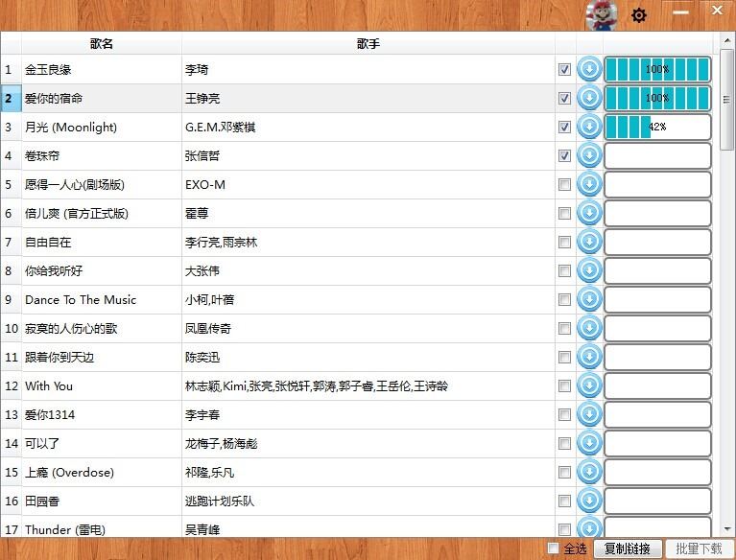This screenshot has width=736, height=560.
Task: Click download icon for 上瘾 (Overdose)
Action: tap(589, 472)
